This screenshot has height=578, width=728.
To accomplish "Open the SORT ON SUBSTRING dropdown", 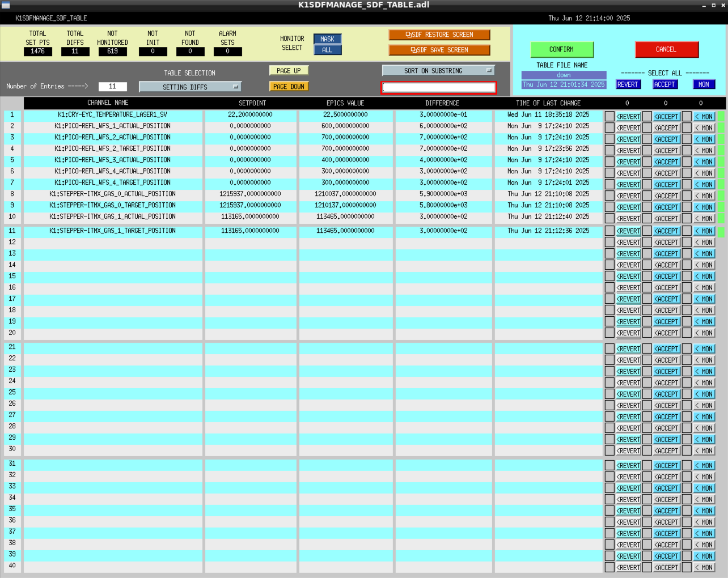I will [438, 70].
